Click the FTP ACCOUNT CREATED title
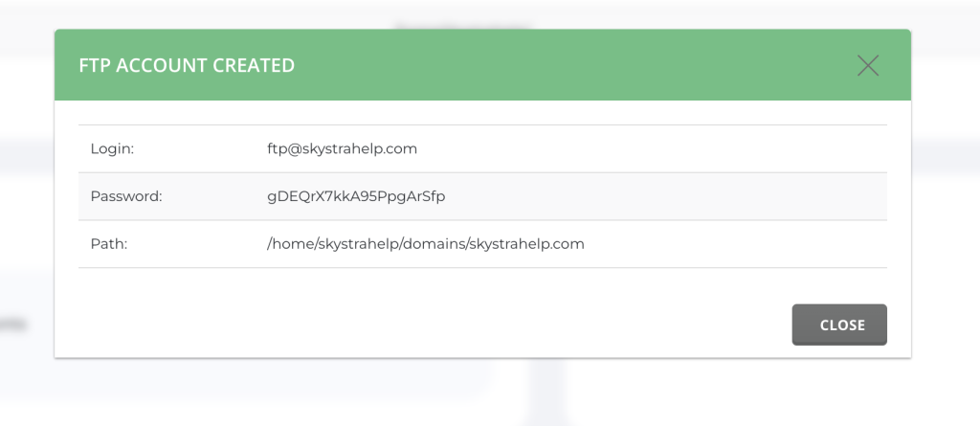The image size is (980, 426). click(x=187, y=66)
